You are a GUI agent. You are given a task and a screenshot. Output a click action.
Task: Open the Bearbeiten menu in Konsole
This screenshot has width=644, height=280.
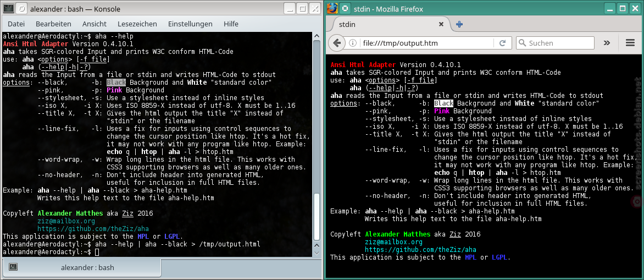point(53,24)
